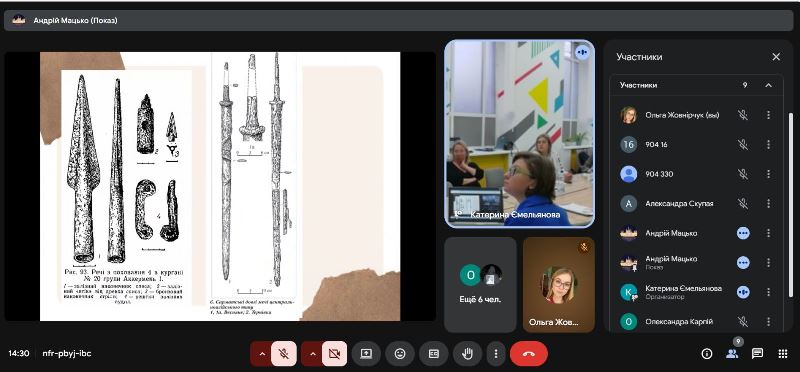
Task: Click the Ольга Жов... self-view tile
Action: point(559,285)
